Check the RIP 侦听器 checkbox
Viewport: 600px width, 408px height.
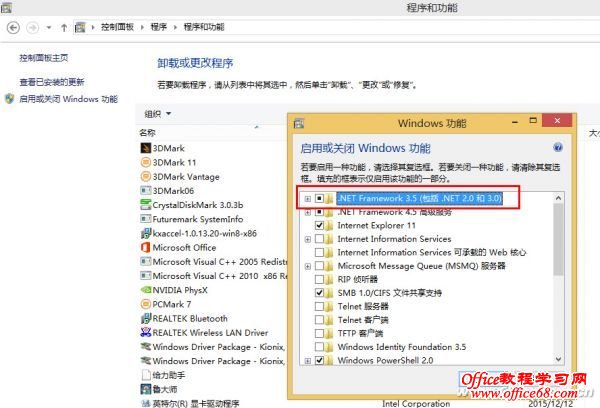pos(319,279)
